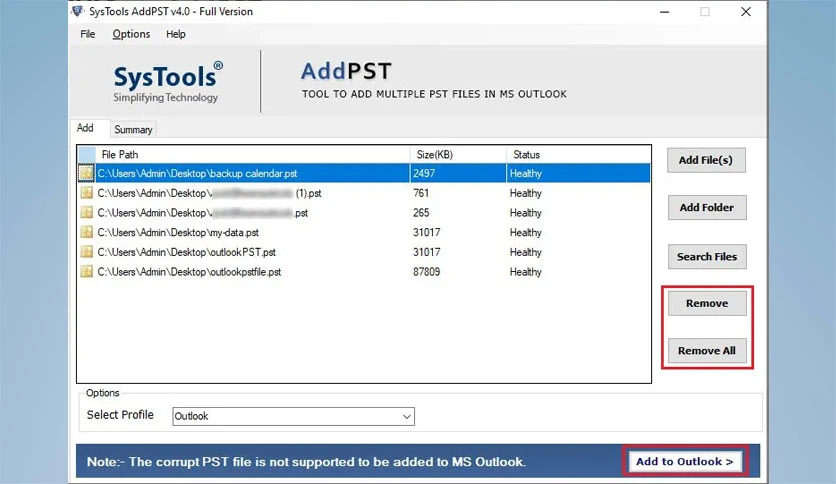Screen dimensions: 836x484
Task: Open the File menu
Action: click(87, 34)
